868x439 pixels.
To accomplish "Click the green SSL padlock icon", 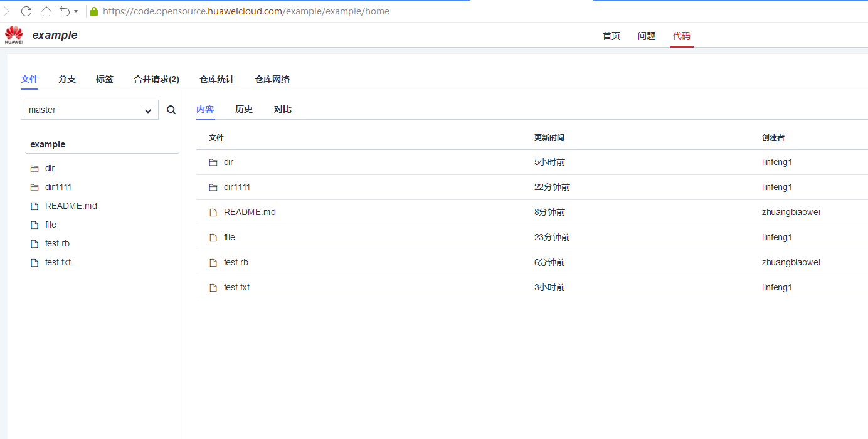I will click(x=94, y=11).
